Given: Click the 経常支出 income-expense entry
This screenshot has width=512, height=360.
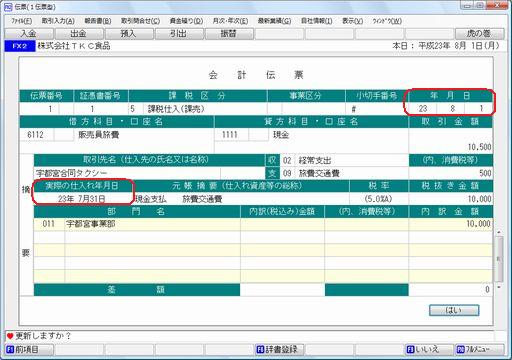Looking at the screenshot, I should point(315,160).
